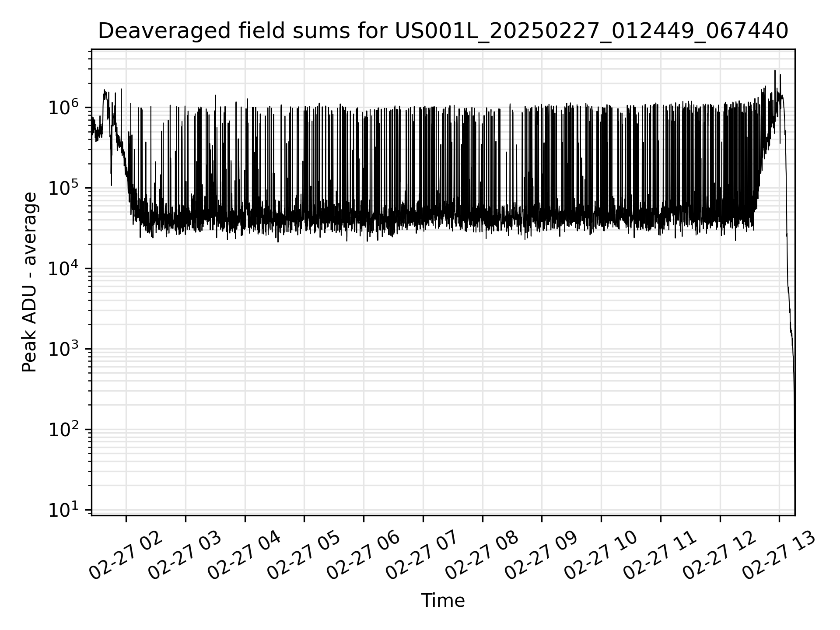Click the x-axis tick label '02-27 03'
Screen dimensions: 840x630
click(x=185, y=556)
